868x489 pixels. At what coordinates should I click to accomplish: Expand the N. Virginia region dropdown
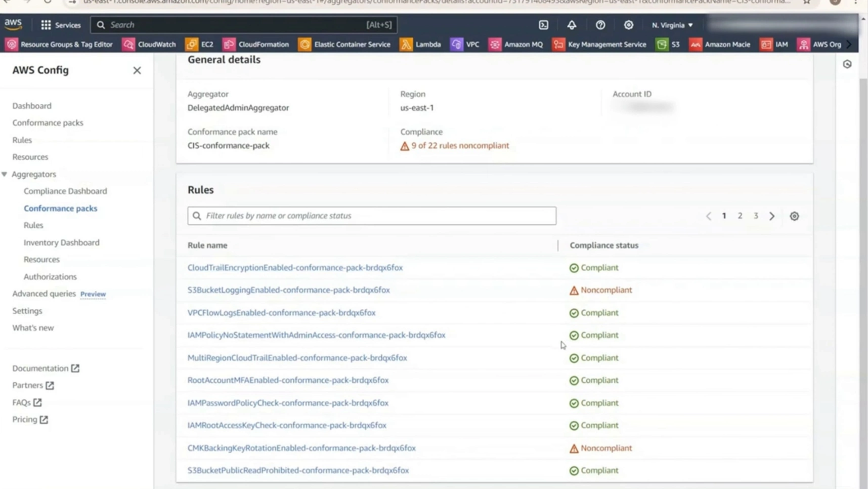pyautogui.click(x=672, y=25)
